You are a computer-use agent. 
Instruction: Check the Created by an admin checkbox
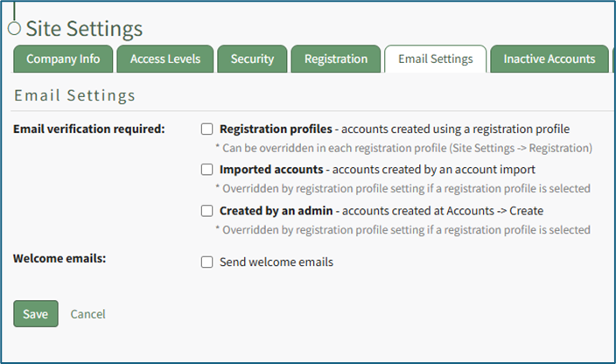pyautogui.click(x=207, y=211)
